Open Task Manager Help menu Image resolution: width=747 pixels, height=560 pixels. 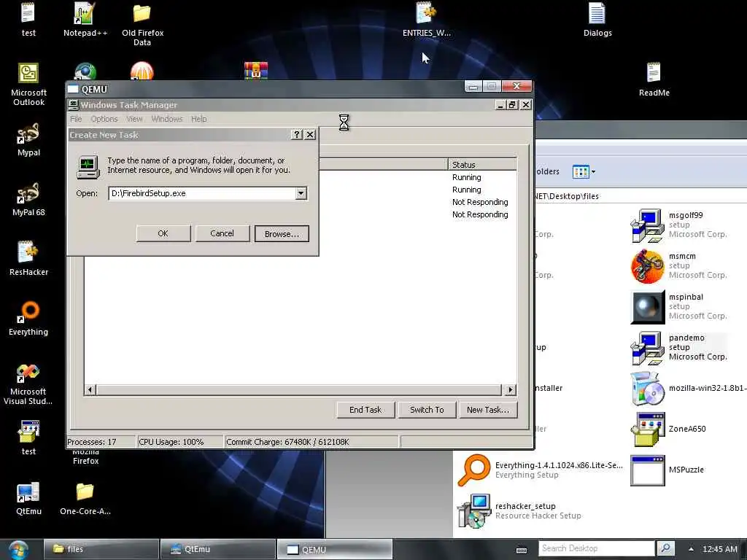pos(198,119)
